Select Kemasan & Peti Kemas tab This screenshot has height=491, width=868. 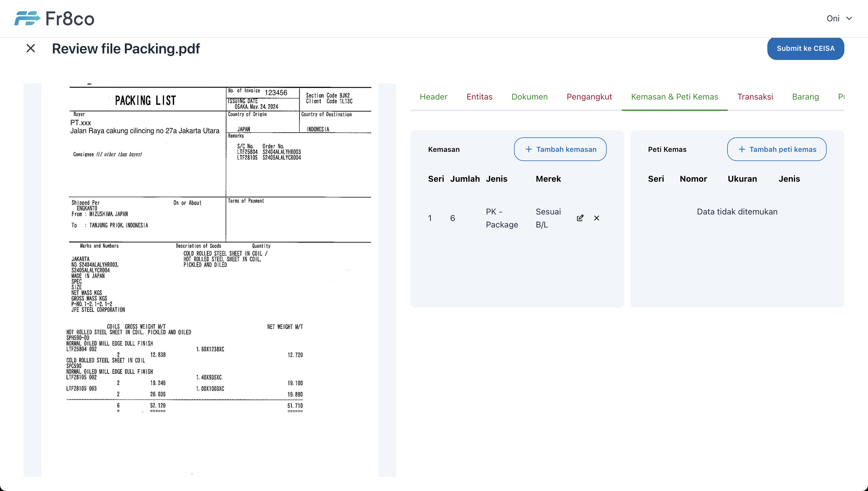[x=674, y=97]
